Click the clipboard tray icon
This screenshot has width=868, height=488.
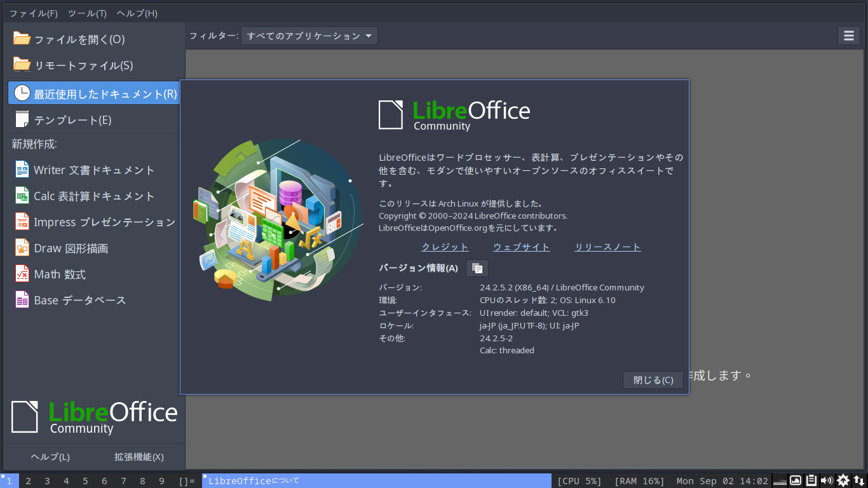[811, 480]
